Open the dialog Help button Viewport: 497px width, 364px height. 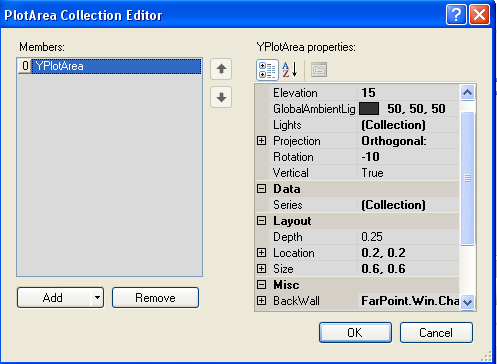tap(456, 15)
